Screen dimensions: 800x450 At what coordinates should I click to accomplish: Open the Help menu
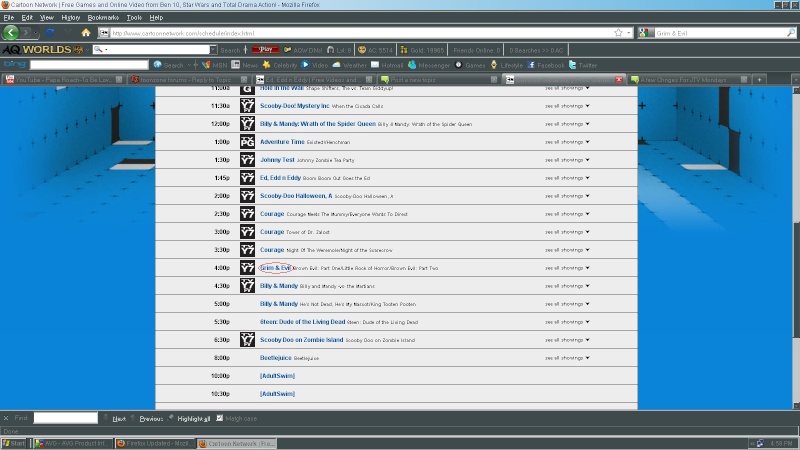(156, 17)
